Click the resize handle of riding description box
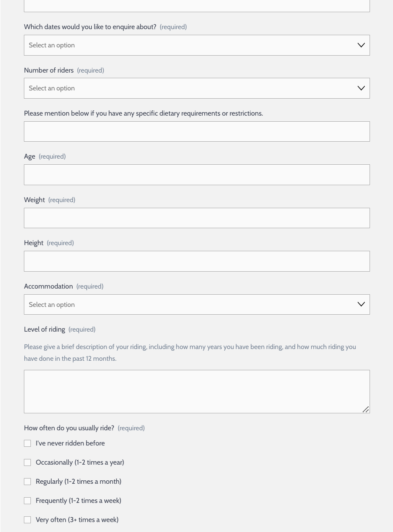 point(366,409)
